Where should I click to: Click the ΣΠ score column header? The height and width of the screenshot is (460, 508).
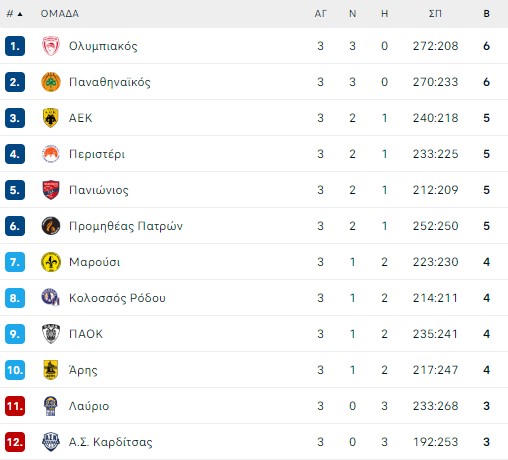(x=435, y=14)
